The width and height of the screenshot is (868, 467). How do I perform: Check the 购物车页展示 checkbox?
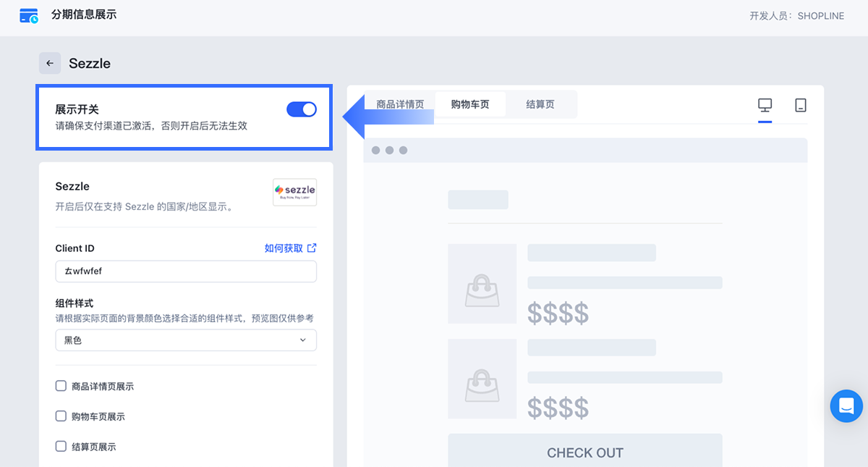point(61,416)
